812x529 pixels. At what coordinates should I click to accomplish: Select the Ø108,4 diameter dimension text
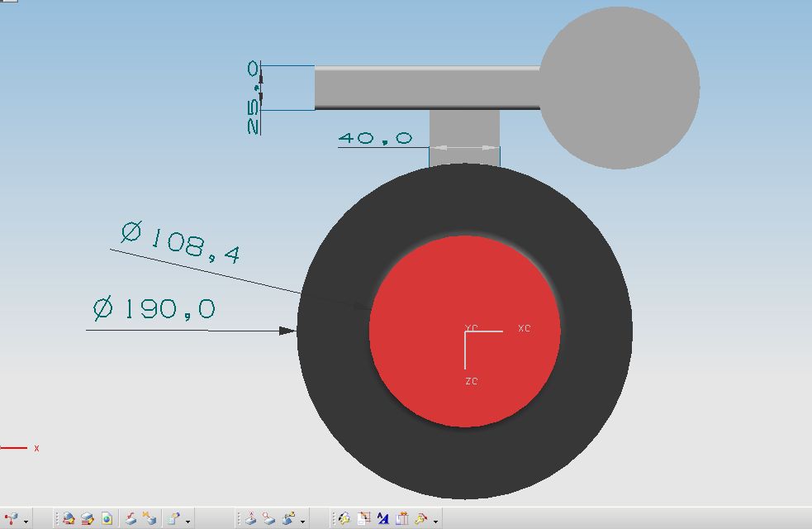181,242
